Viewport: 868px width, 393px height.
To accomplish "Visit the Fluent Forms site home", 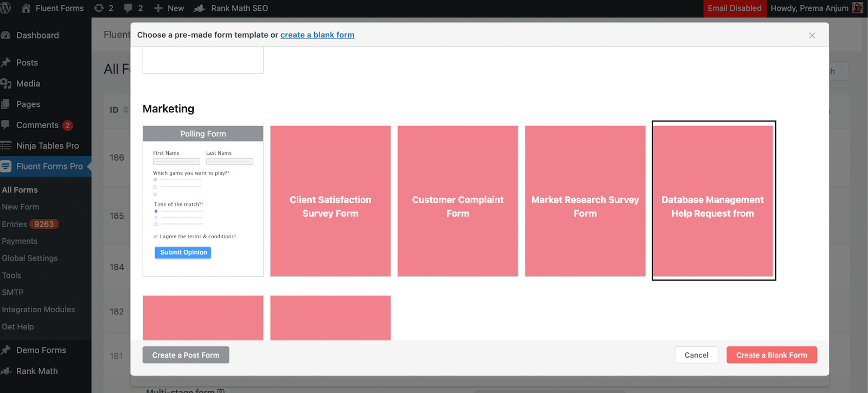I will (53, 8).
